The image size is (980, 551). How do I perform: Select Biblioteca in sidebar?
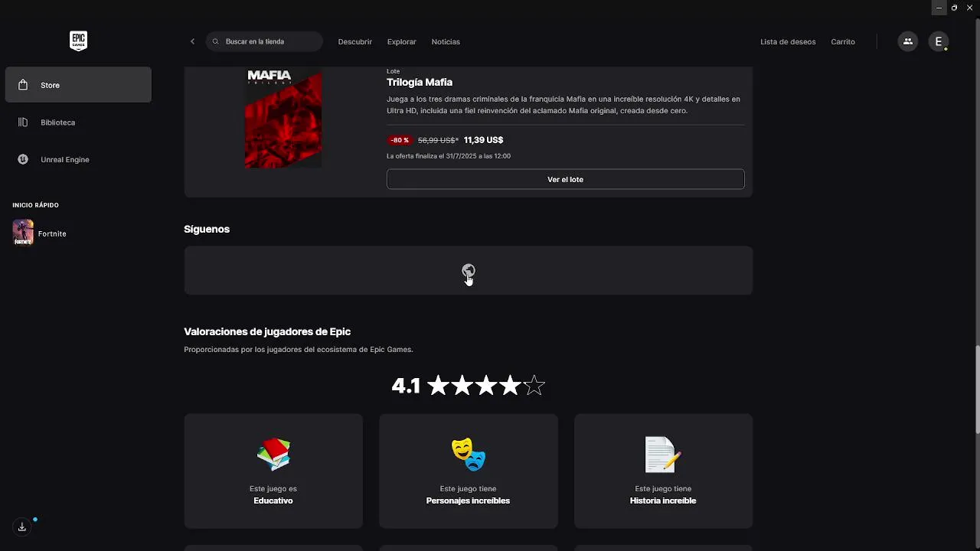coord(78,122)
